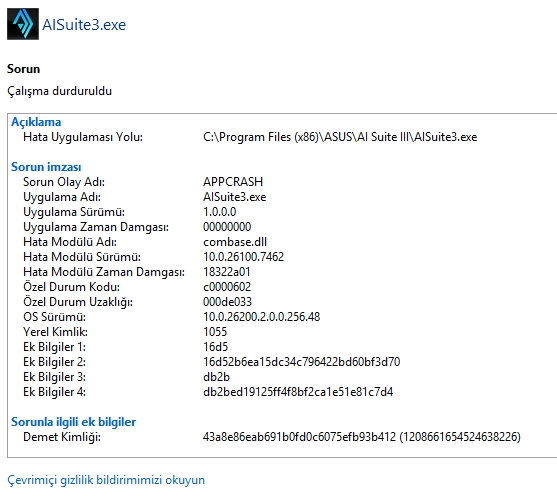Select the timestamp value 00000000
Screen dimensions: 557x496
[227, 227]
